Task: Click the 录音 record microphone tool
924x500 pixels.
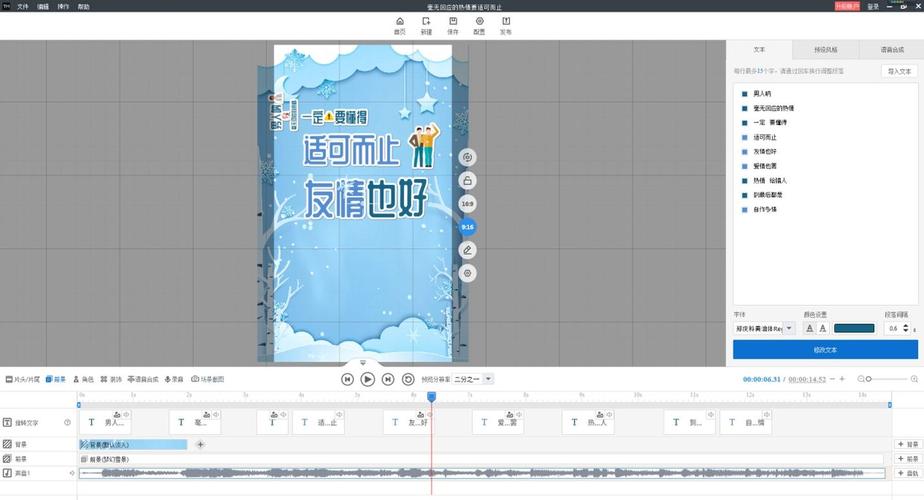Action: click(174, 379)
